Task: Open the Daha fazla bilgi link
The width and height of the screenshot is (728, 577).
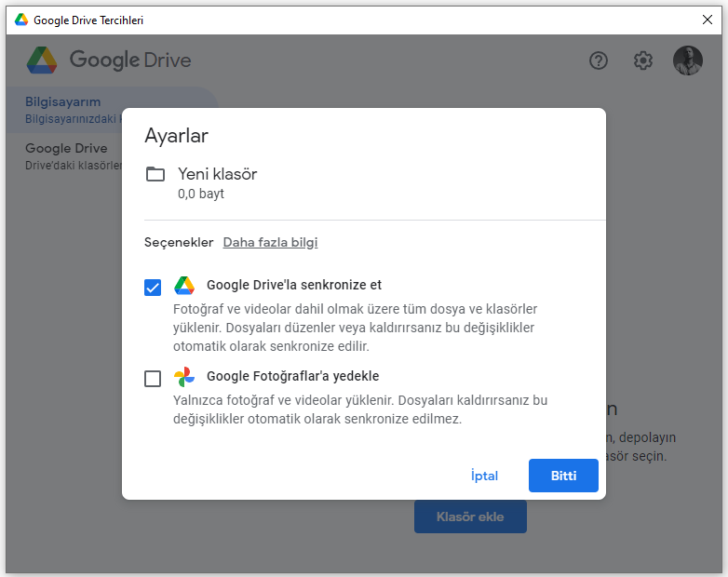Action: (x=270, y=243)
